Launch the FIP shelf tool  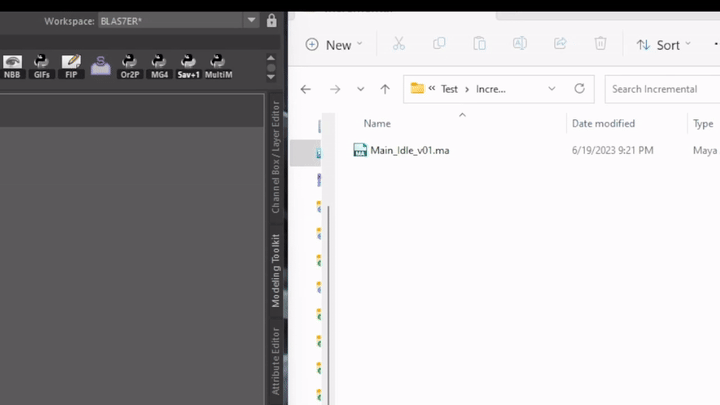71,67
